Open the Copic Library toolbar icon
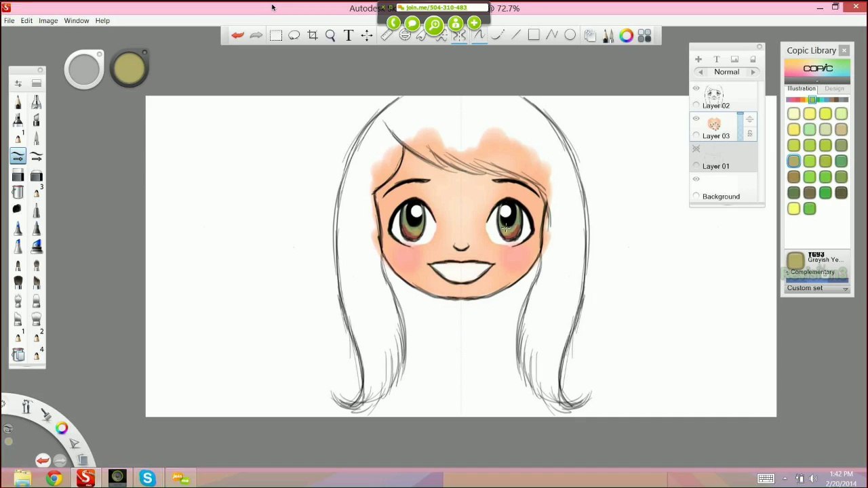Viewport: 868px width, 488px height. tap(644, 35)
